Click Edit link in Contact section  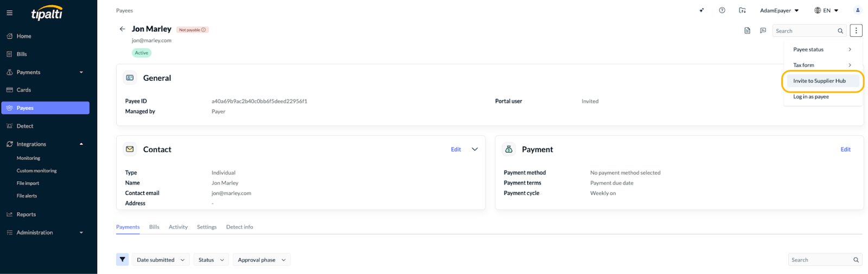click(456, 149)
